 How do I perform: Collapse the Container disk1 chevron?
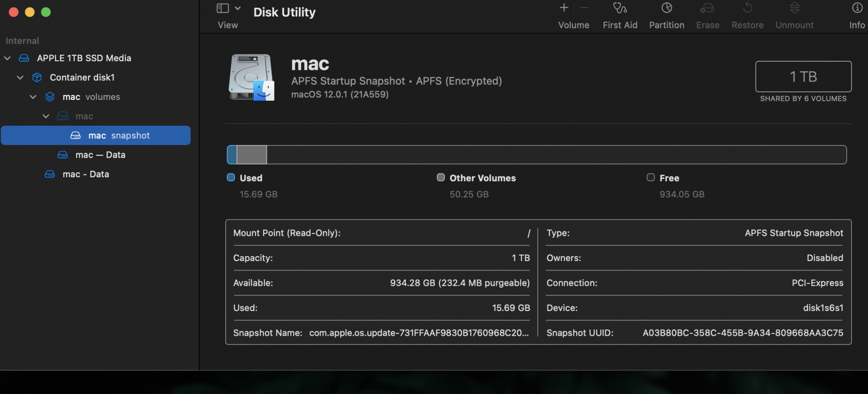point(20,77)
